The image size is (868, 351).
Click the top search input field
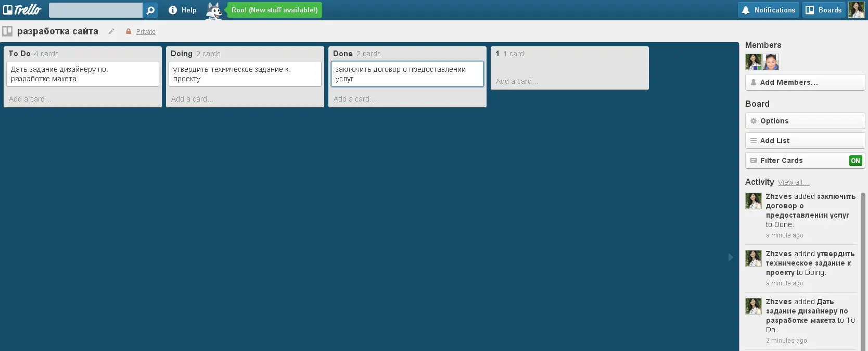click(96, 10)
